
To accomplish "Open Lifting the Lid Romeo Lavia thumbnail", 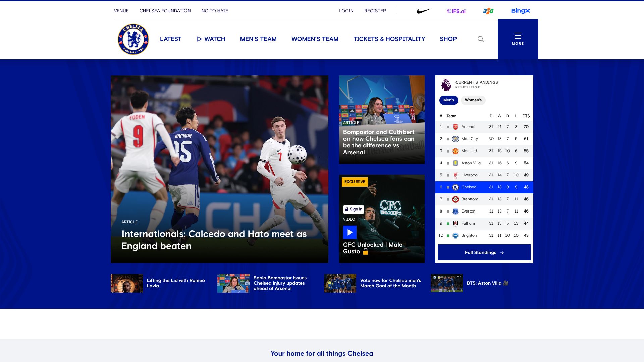I will (127, 283).
